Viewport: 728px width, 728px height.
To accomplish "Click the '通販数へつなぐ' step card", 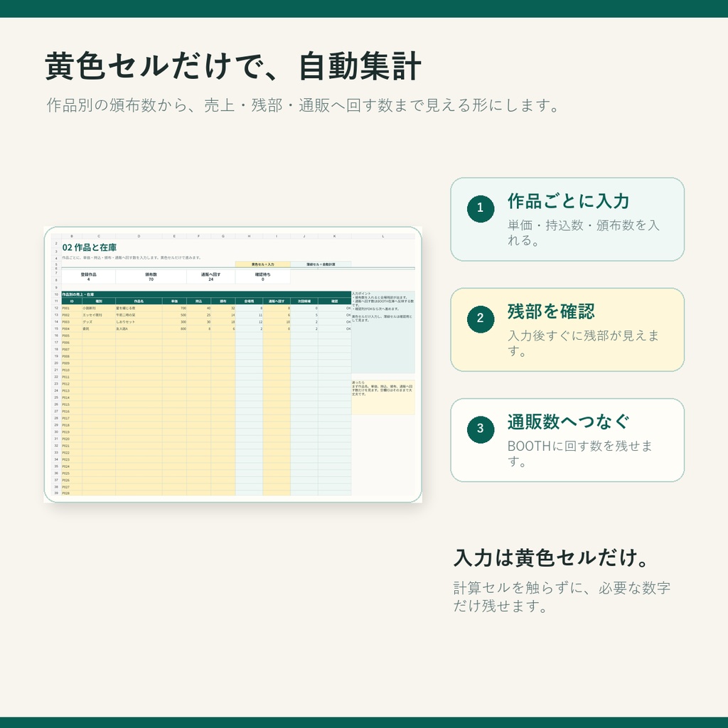I will pyautogui.click(x=567, y=440).
